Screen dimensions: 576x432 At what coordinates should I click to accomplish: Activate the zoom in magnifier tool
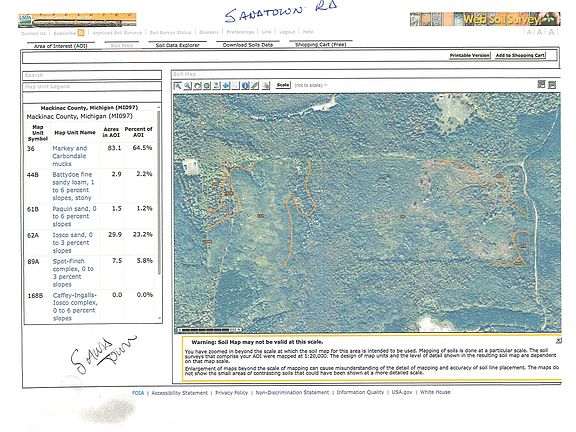coord(188,86)
